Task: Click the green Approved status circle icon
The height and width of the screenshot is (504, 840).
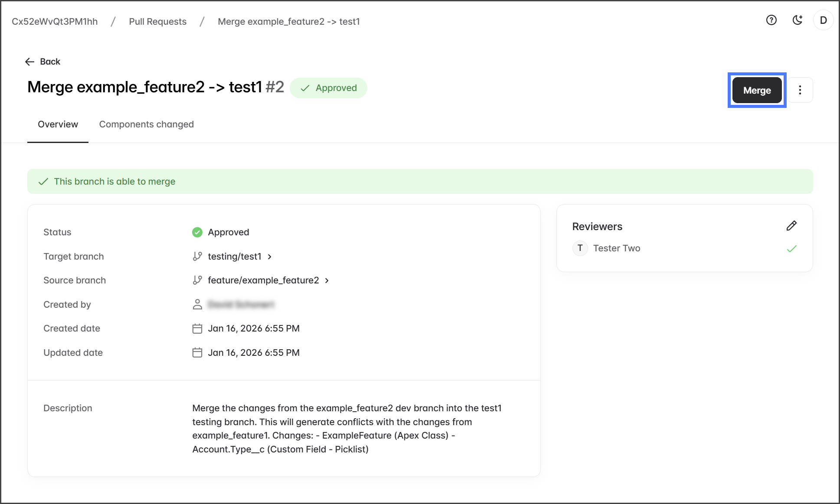Action: coord(197,232)
